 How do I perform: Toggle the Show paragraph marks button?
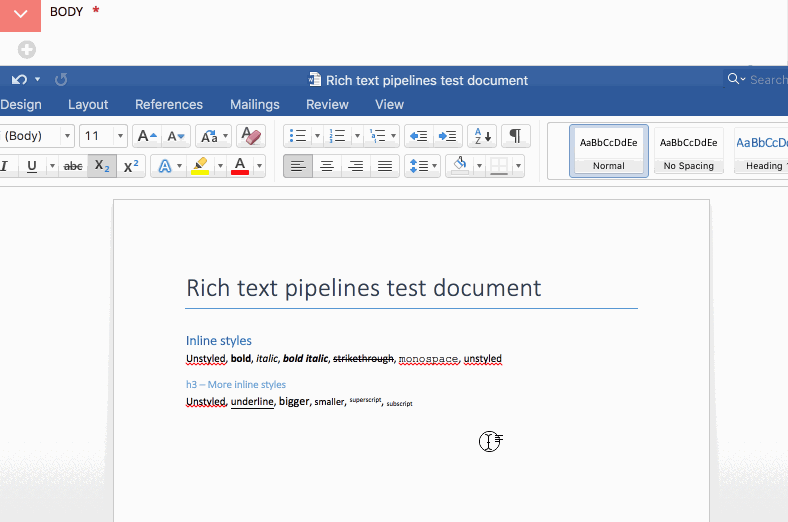pos(515,136)
